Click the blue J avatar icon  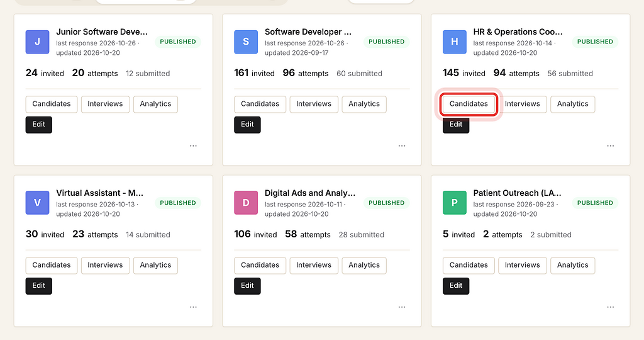37,42
